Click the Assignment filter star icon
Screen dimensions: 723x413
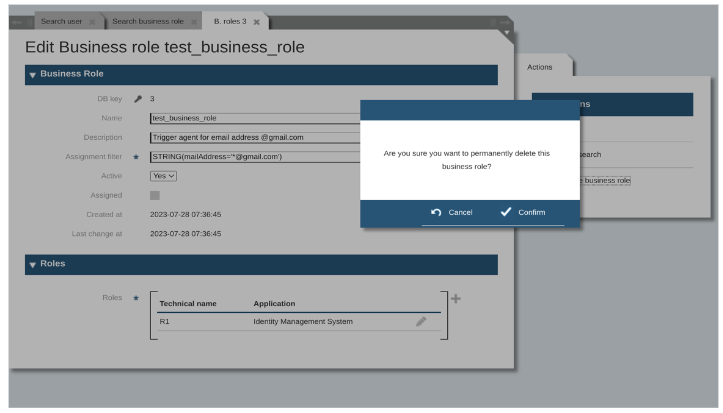coord(136,157)
